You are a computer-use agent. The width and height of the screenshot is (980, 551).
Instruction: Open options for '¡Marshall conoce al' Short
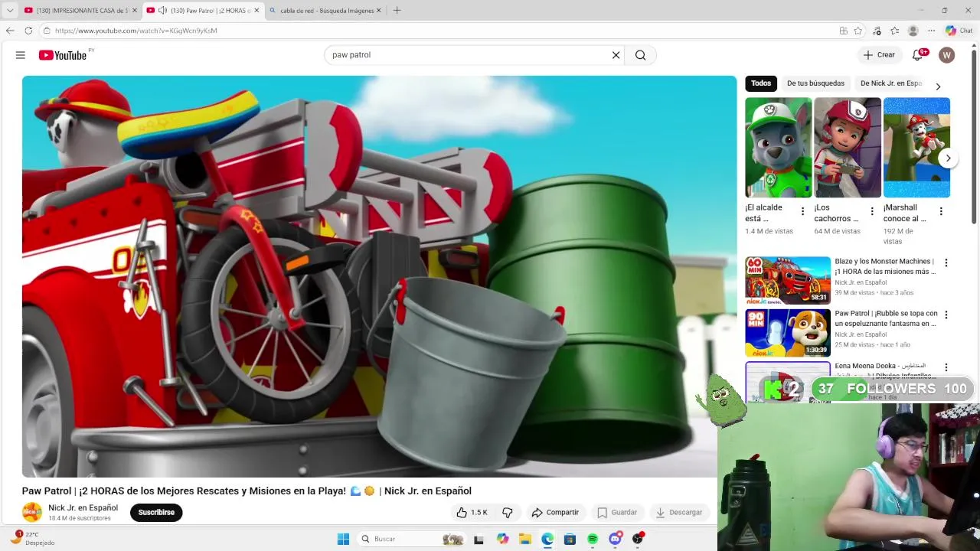click(941, 211)
